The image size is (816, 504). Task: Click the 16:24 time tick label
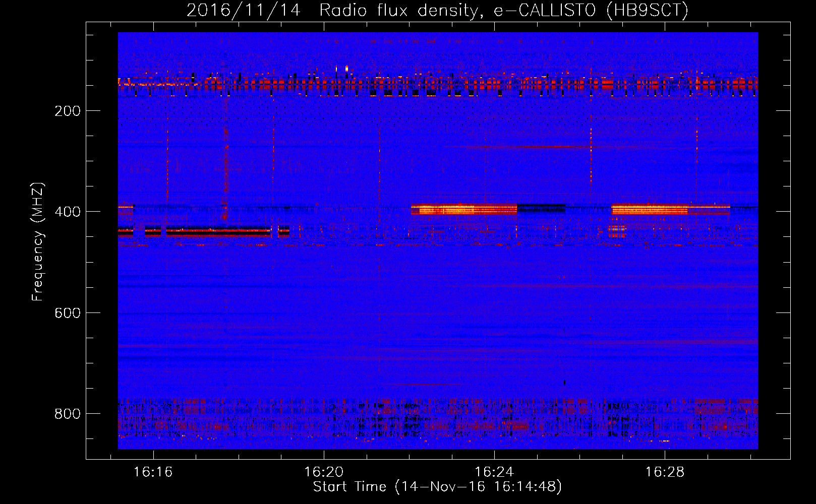coord(494,472)
